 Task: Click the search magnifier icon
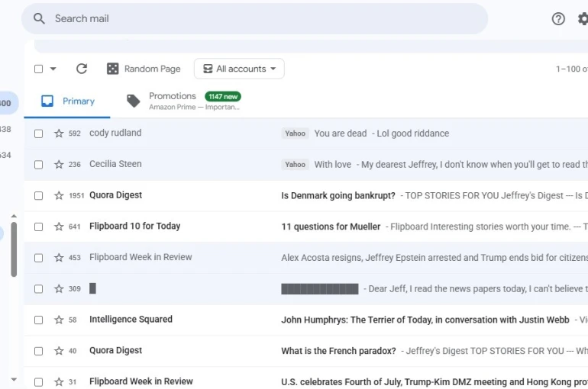point(40,19)
